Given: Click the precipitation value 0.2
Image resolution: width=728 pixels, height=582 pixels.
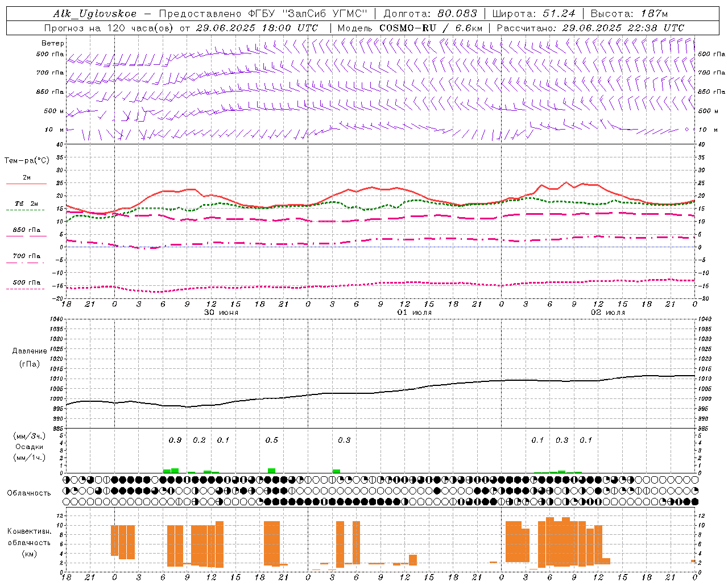Looking at the screenshot, I should click(199, 440).
